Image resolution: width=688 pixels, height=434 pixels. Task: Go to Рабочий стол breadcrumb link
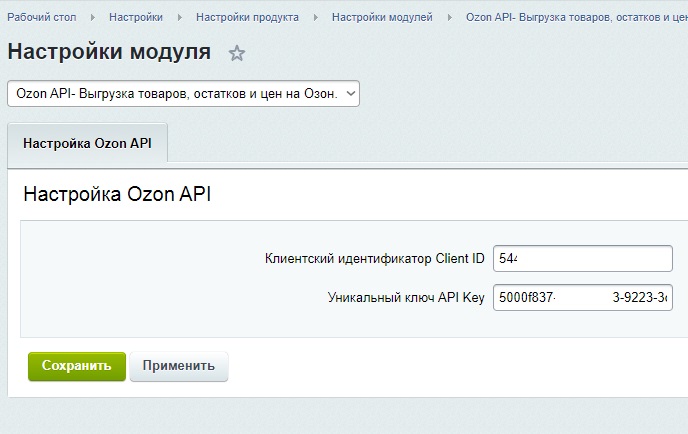42,17
